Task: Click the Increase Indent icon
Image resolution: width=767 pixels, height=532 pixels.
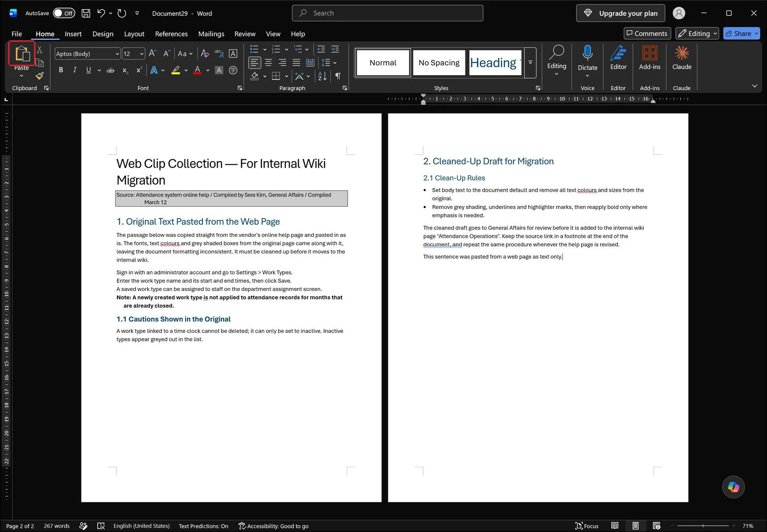Action: tap(335, 49)
